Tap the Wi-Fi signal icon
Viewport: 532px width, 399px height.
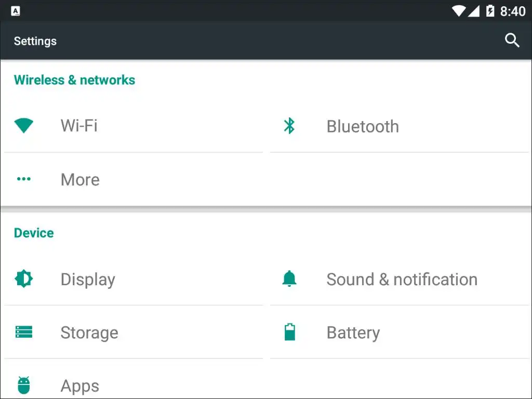pyautogui.click(x=24, y=126)
